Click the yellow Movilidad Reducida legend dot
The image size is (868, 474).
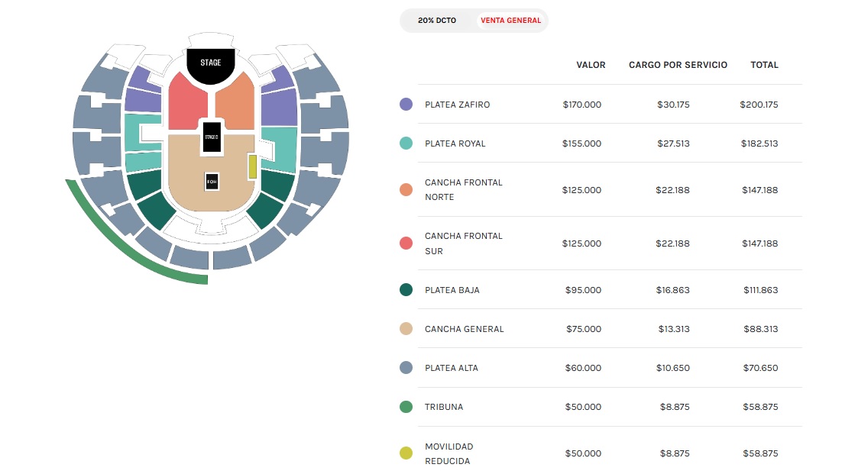click(406, 453)
